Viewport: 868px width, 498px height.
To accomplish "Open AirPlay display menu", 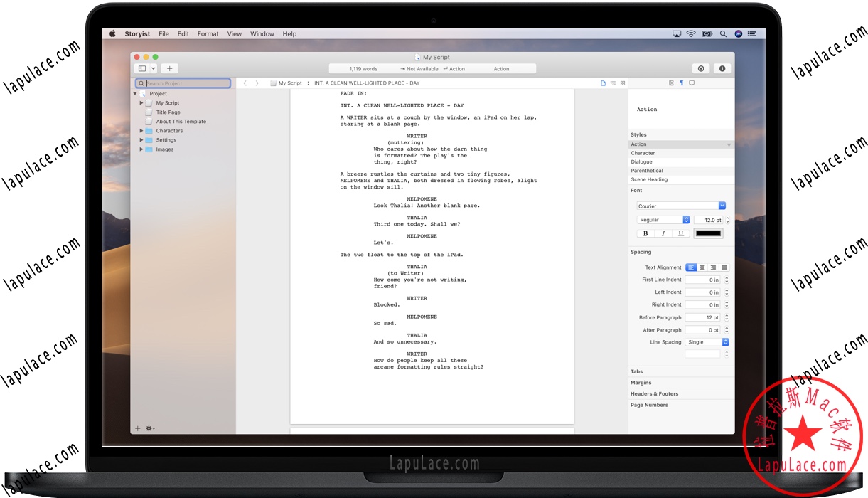I will [x=676, y=33].
